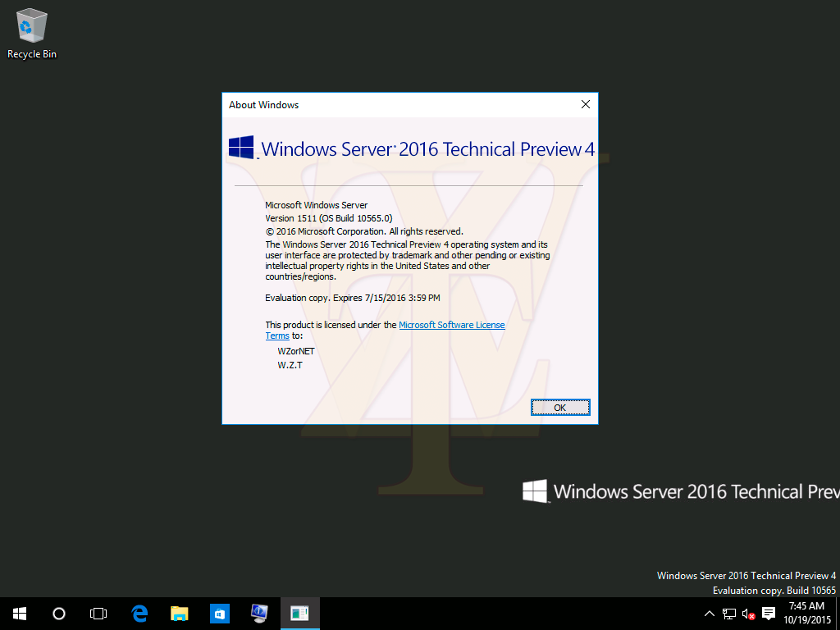Screen dimensions: 840x630
Task: Open the Start menu
Action: point(20,614)
